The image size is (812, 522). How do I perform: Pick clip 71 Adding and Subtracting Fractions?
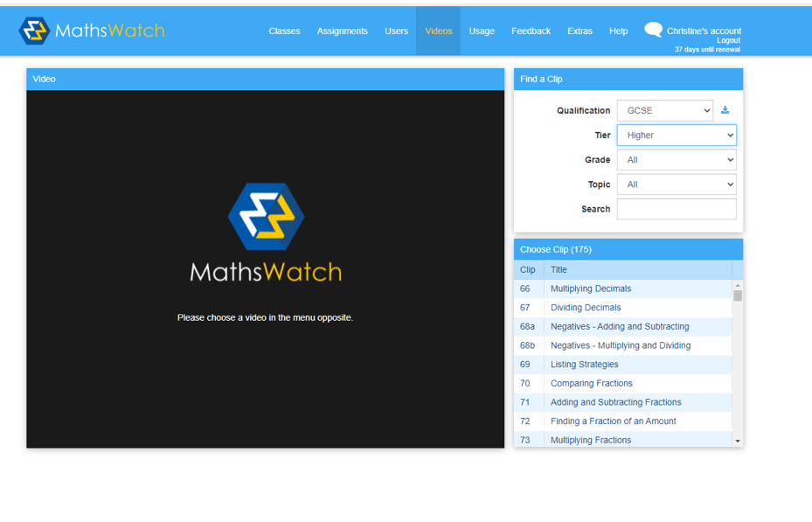click(x=615, y=402)
